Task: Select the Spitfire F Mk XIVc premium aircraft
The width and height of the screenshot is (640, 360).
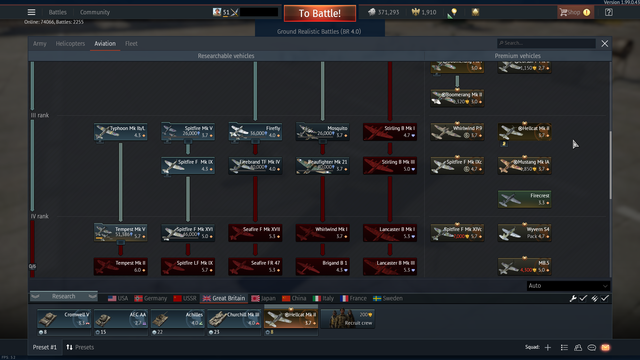Action: (x=457, y=233)
